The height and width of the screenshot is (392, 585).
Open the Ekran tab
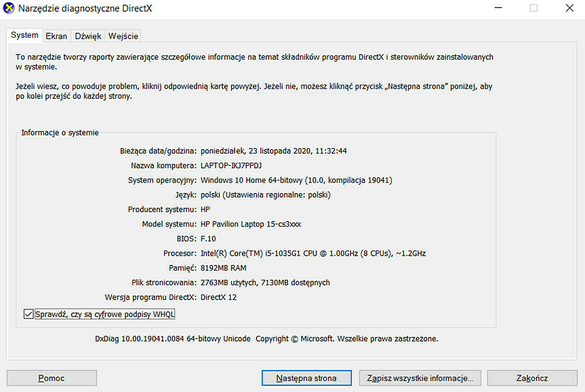tap(56, 36)
